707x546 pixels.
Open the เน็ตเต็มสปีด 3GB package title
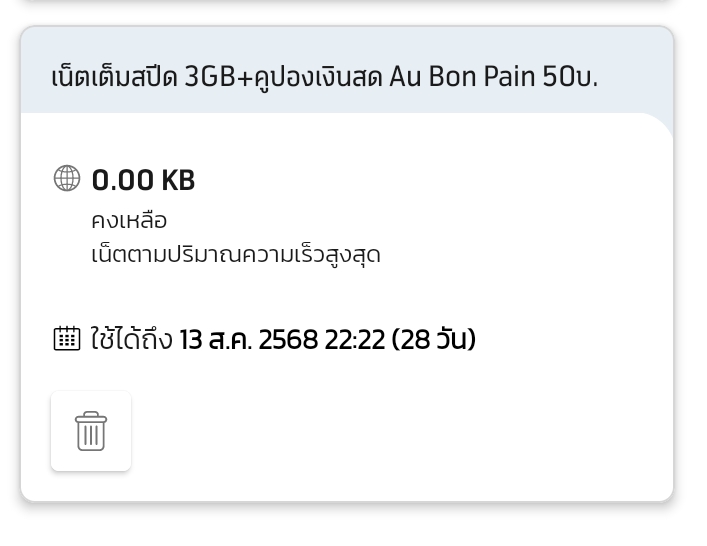click(x=324, y=77)
